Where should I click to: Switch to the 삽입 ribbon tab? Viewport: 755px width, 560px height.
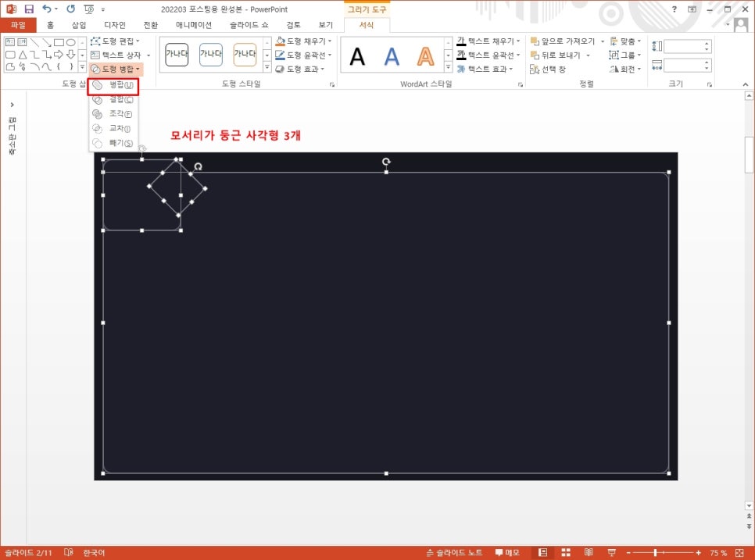[x=78, y=25]
